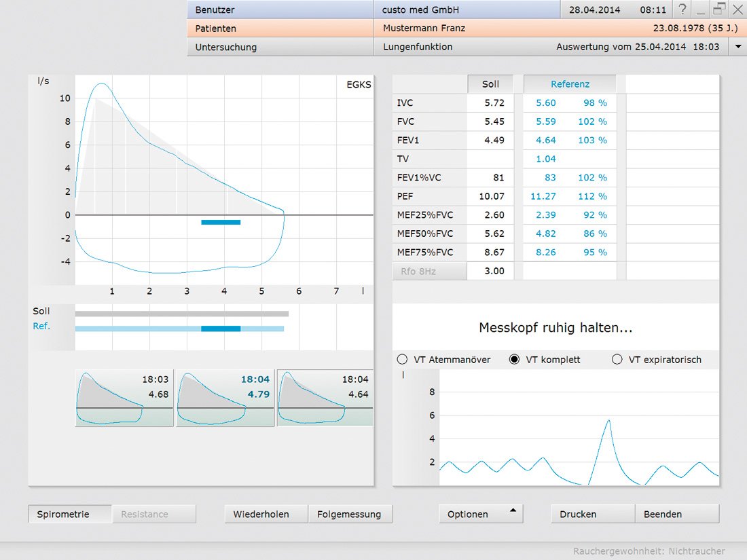Click the Beenden button
Viewport: 747px width, 560px height.
pos(677,514)
